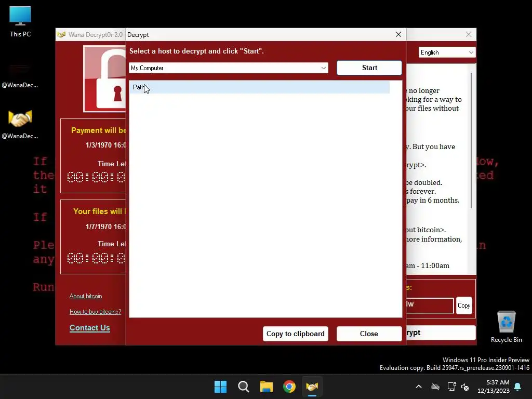Viewport: 532px width, 399px height.
Task: Click the Wana Decrypt0r message scrollbar
Action: 471,140
